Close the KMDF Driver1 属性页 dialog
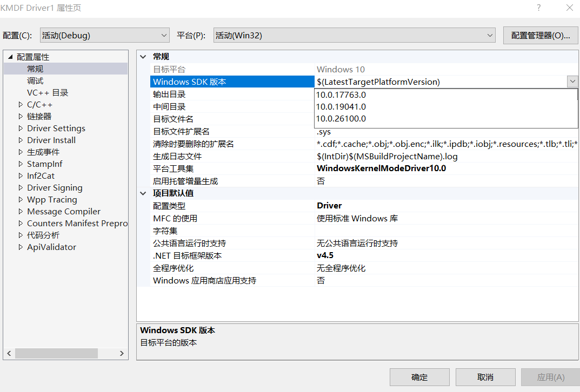The width and height of the screenshot is (580, 392). (x=570, y=8)
